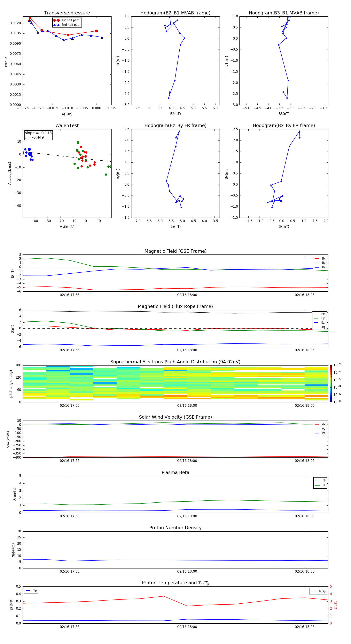The image size is (351, 644).
Task: Select the "1st half path" legend entry
Action: (x=67, y=20)
